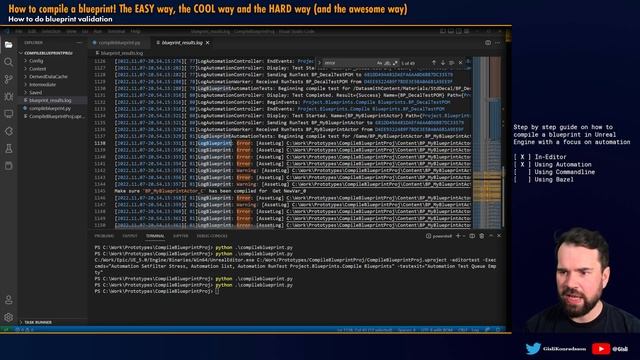The height and width of the screenshot is (360, 640).
Task: Toggle Secondary Side Bar from title bar
Action: (x=459, y=31)
